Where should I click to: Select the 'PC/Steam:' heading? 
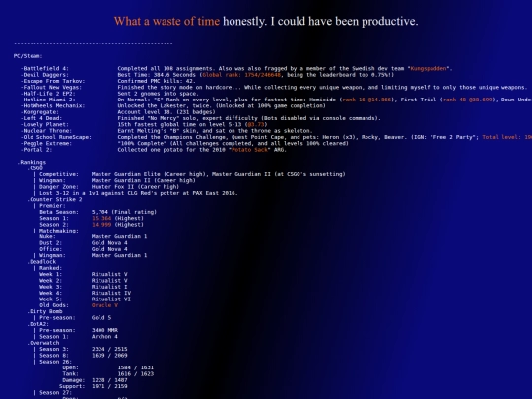(x=29, y=56)
